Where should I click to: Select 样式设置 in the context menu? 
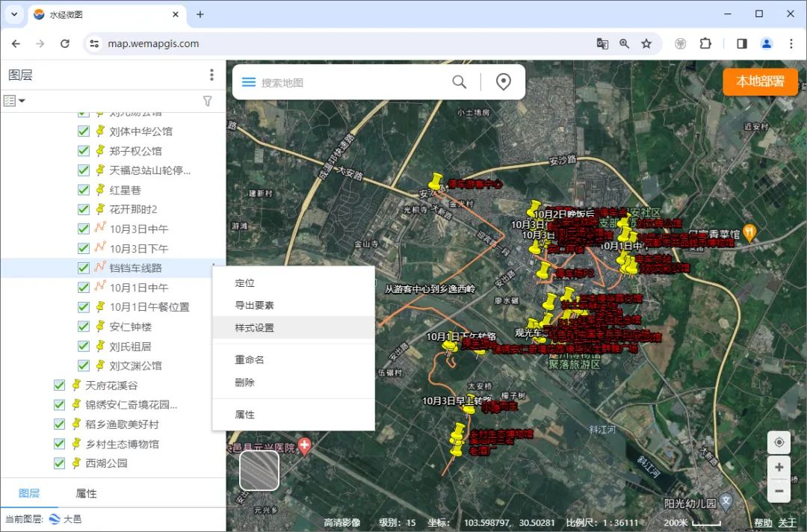coord(255,328)
